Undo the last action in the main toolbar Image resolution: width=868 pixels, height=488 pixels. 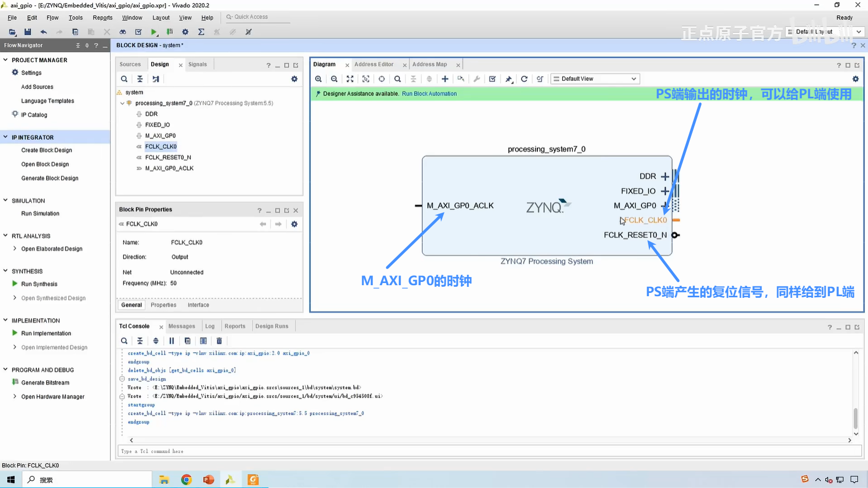[x=43, y=32]
